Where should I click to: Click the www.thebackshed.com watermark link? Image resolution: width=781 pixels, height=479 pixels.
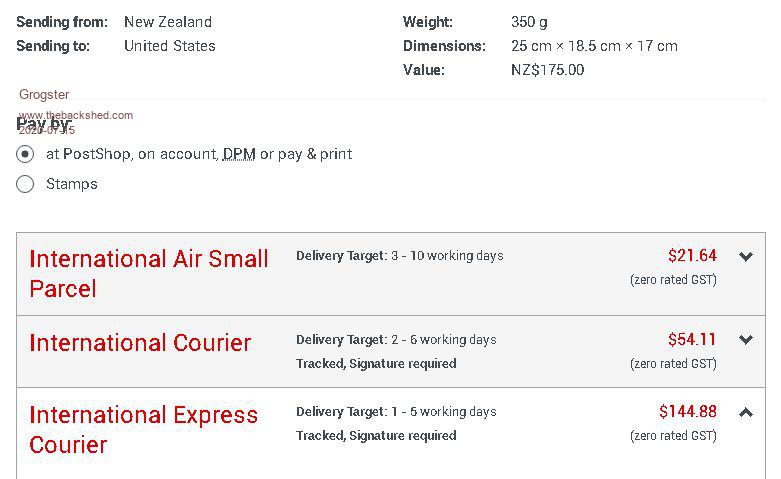pyautogui.click(x=76, y=115)
